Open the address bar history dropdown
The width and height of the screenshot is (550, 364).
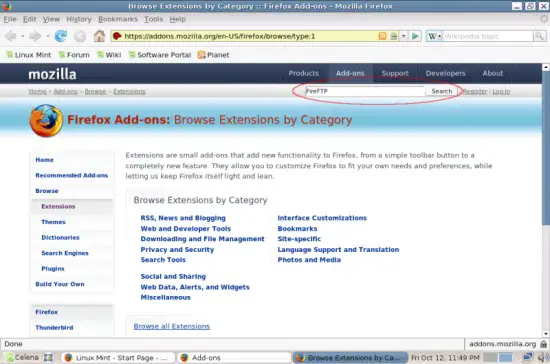404,36
